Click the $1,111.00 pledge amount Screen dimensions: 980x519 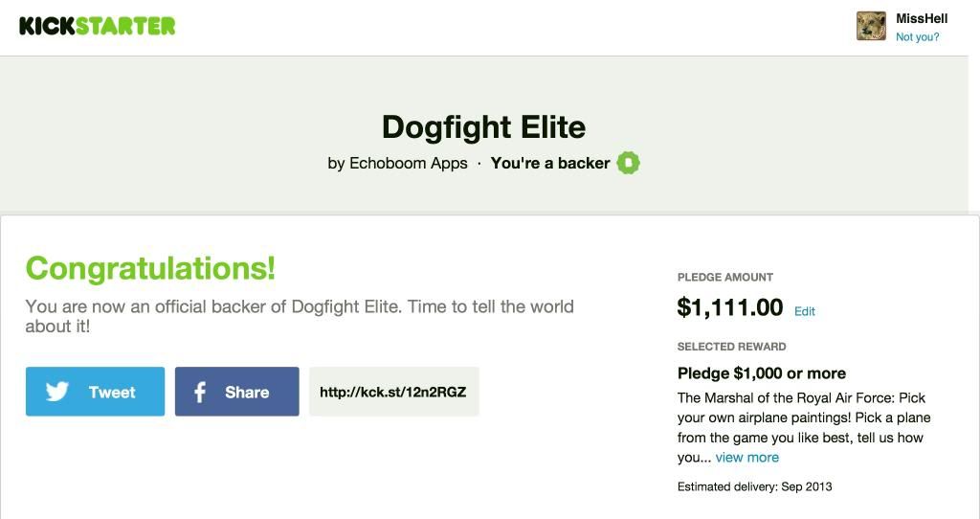[x=729, y=307]
